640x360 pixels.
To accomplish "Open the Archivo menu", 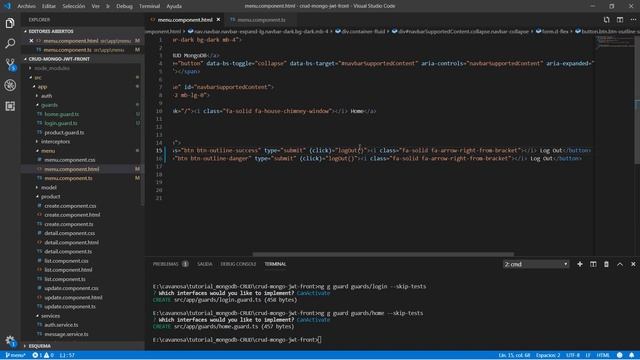I will click(x=27, y=6).
